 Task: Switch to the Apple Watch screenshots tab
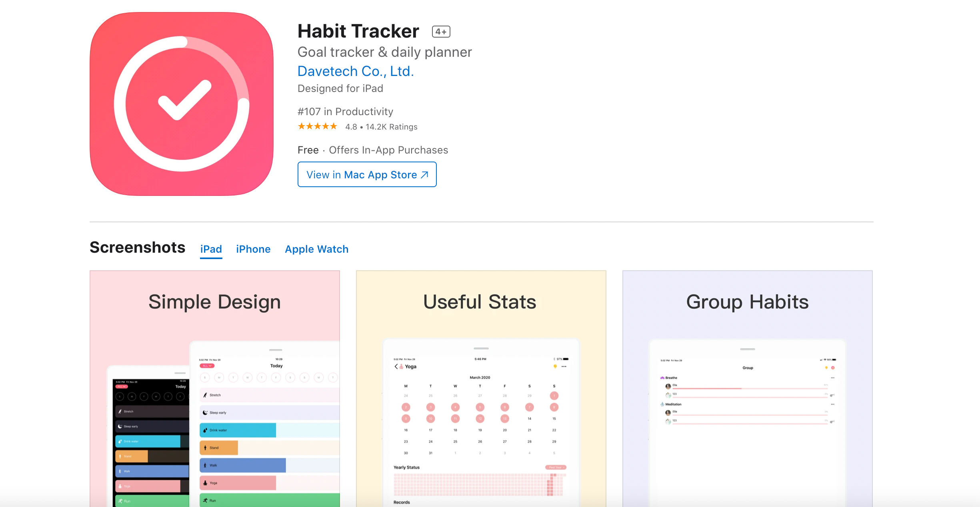pyautogui.click(x=316, y=249)
